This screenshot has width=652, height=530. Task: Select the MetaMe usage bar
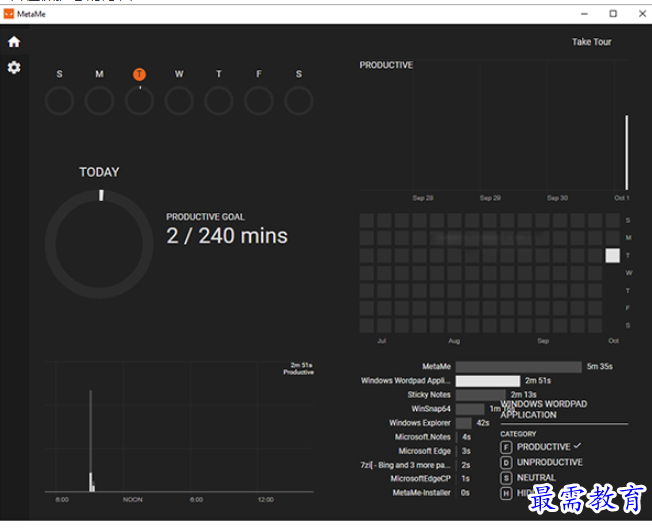coord(519,367)
